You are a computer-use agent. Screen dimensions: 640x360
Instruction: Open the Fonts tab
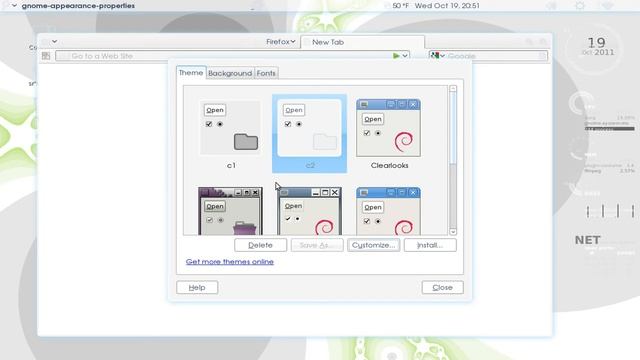pyautogui.click(x=266, y=73)
